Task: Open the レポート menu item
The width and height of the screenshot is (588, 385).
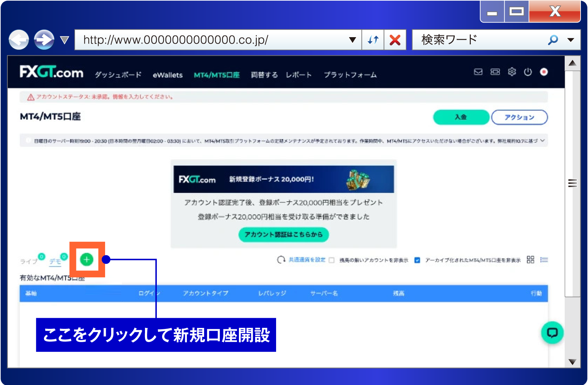Action: click(x=299, y=75)
